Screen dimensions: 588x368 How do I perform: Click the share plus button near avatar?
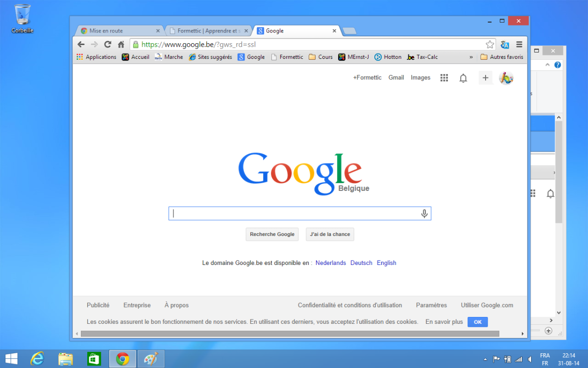coord(486,78)
